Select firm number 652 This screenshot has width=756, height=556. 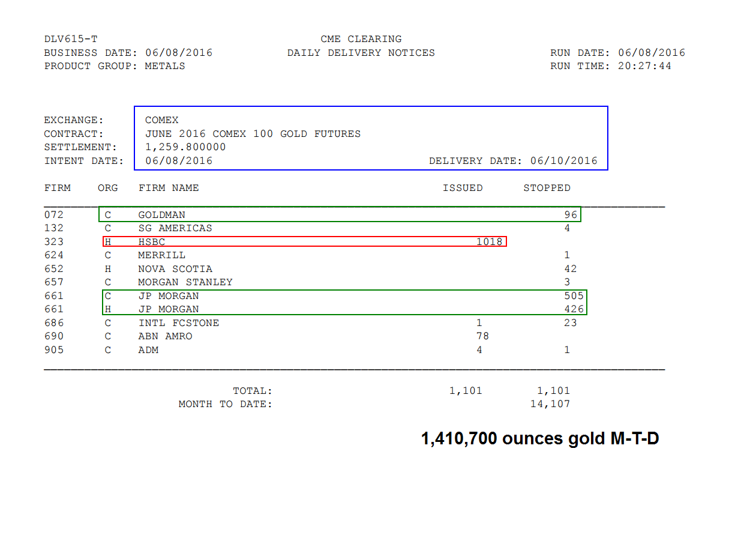pos(54,269)
